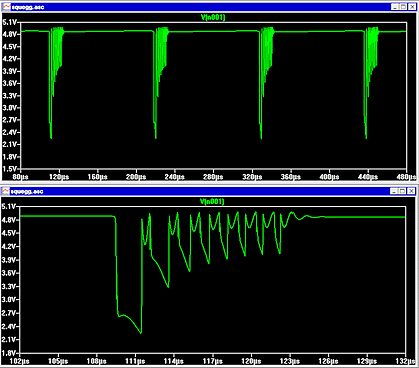
Task: Maximize the bottom squegg.asc plot window
Action: click(402, 191)
